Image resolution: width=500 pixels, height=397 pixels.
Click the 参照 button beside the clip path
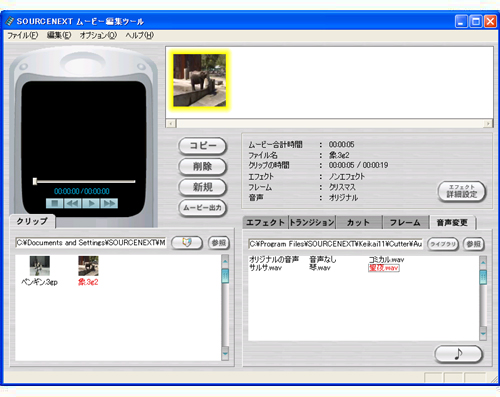coord(219,243)
